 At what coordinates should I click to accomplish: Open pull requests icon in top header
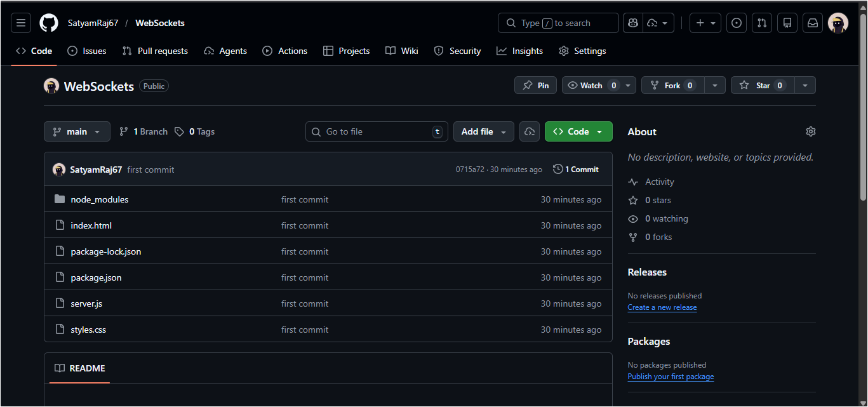click(762, 23)
